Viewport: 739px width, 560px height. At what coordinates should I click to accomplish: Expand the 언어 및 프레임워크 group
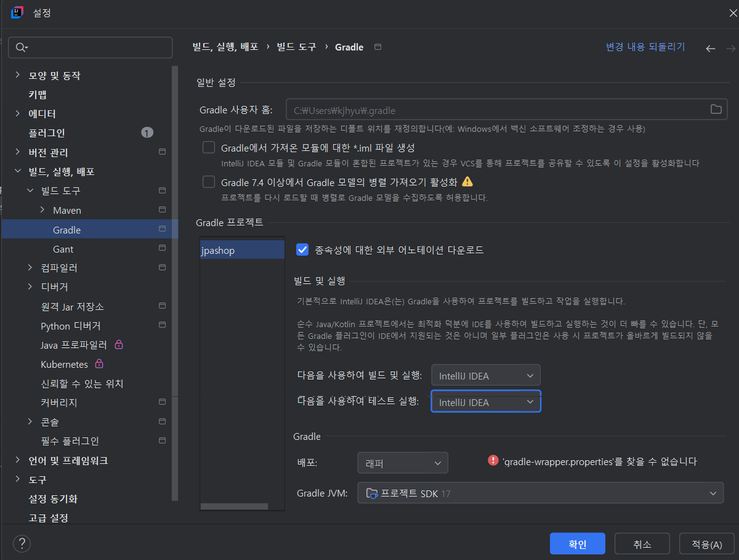tap(17, 460)
